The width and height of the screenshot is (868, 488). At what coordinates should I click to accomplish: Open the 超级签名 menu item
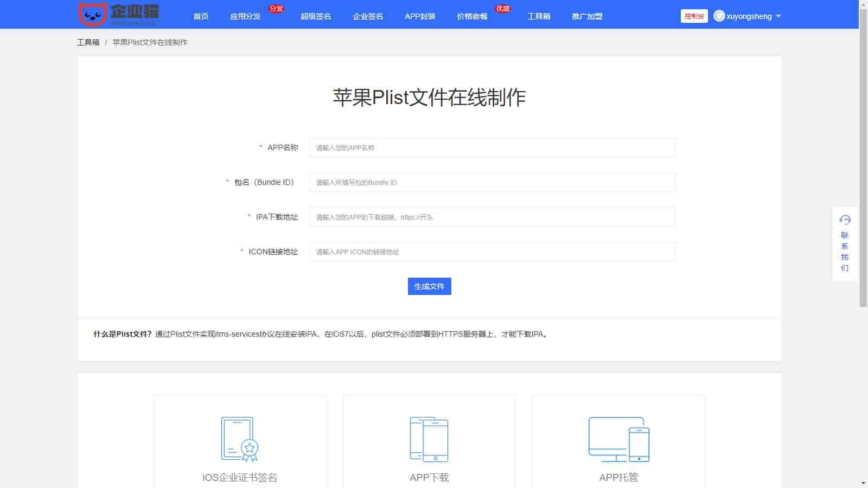(x=316, y=16)
